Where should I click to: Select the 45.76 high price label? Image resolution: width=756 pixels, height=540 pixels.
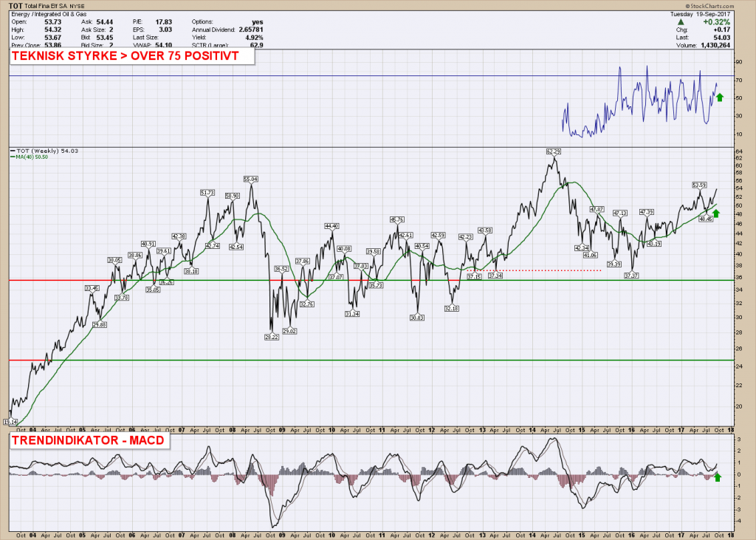[x=396, y=219]
